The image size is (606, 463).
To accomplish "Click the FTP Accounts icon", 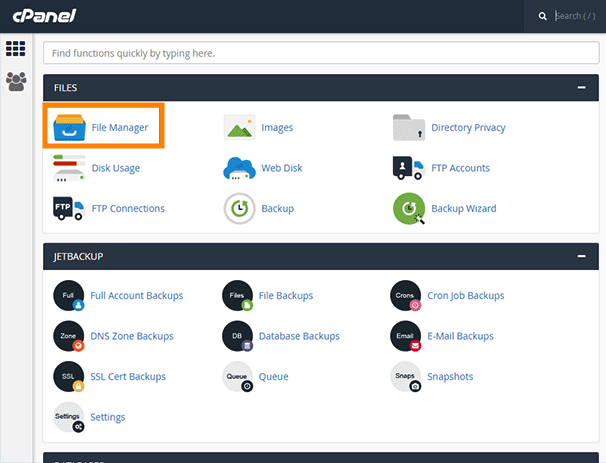I will tap(409, 168).
